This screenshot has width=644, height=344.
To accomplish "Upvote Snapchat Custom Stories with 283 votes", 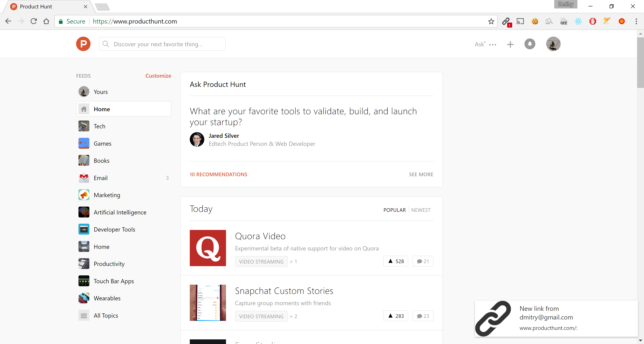I will click(395, 316).
